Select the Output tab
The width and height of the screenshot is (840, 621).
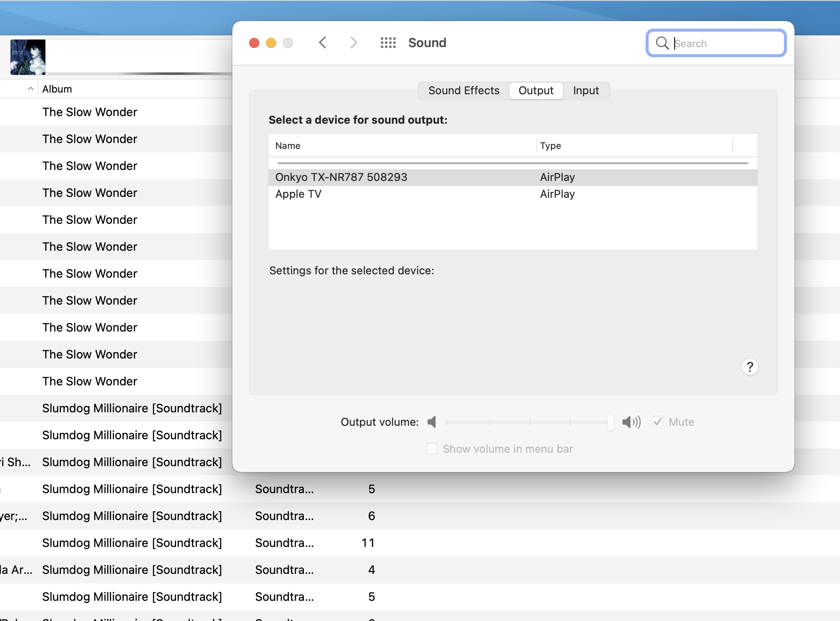click(x=536, y=90)
